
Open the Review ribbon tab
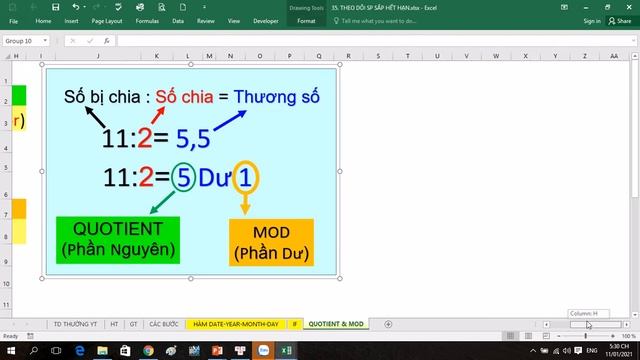tap(206, 21)
